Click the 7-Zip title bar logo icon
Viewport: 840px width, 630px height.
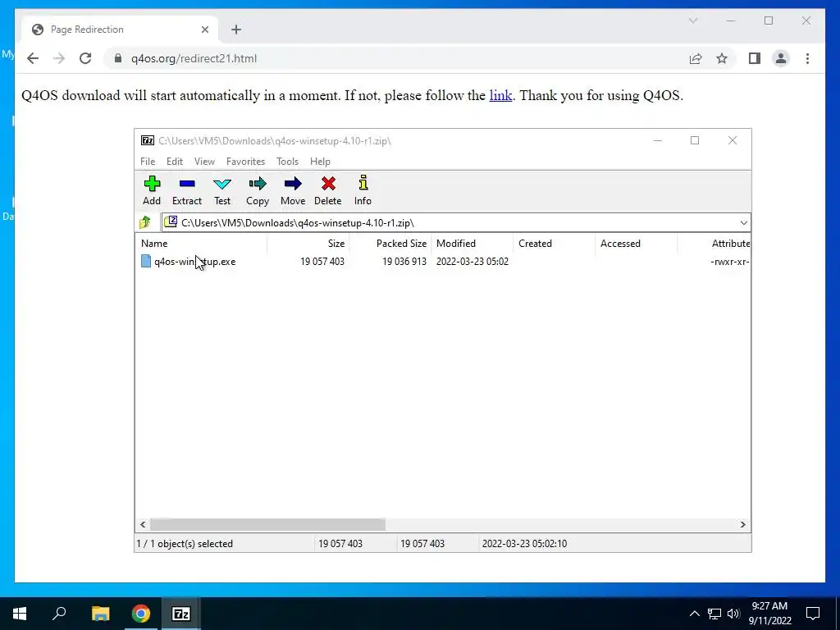[148, 140]
